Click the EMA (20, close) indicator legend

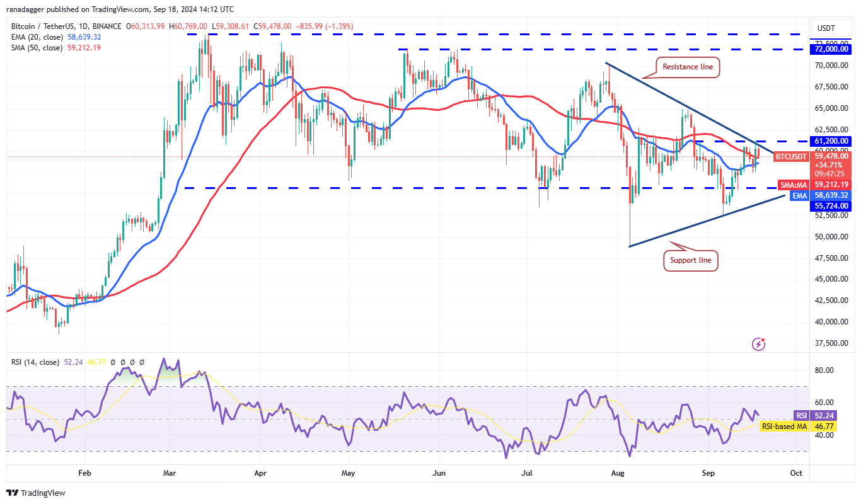[x=36, y=37]
